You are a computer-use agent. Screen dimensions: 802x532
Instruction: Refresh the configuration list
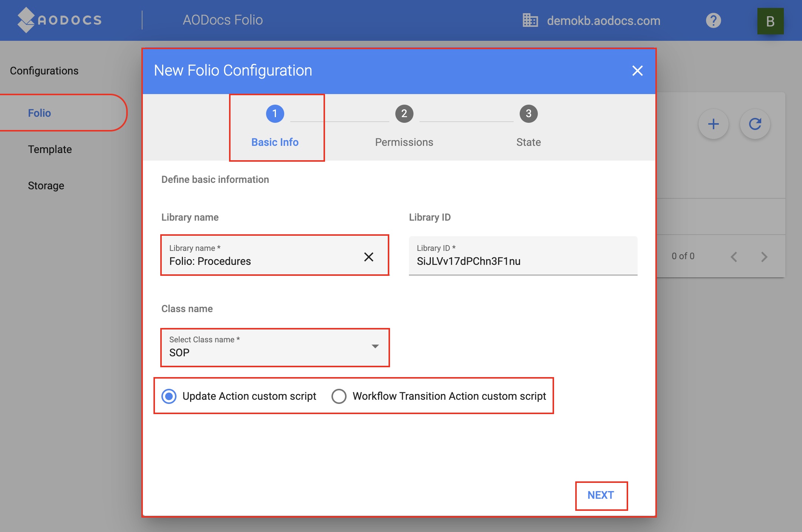[755, 124]
